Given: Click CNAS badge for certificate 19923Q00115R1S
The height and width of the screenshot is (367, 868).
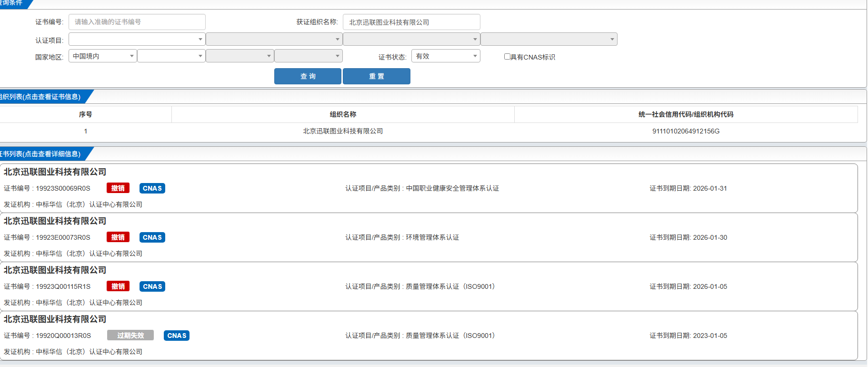Looking at the screenshot, I should coord(152,286).
